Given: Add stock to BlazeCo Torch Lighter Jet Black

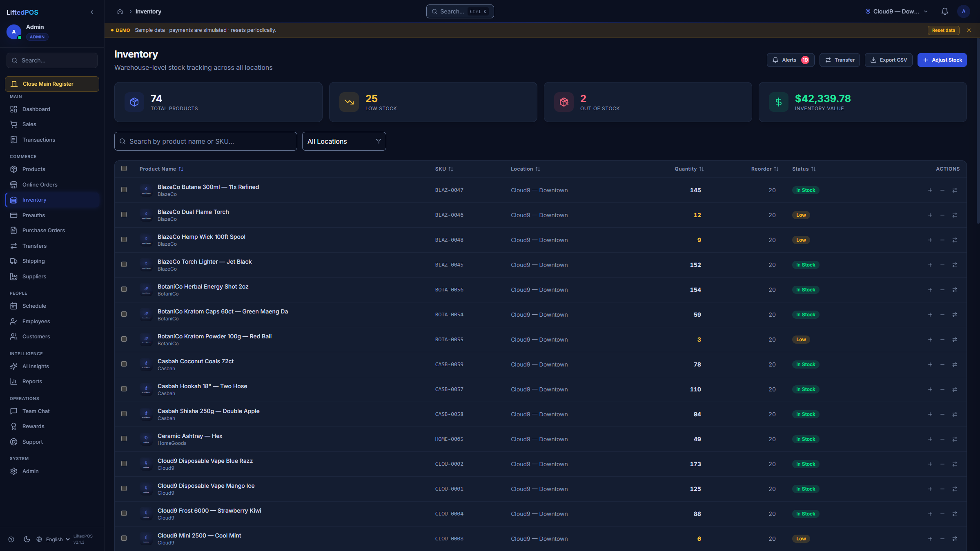Looking at the screenshot, I should (930, 265).
